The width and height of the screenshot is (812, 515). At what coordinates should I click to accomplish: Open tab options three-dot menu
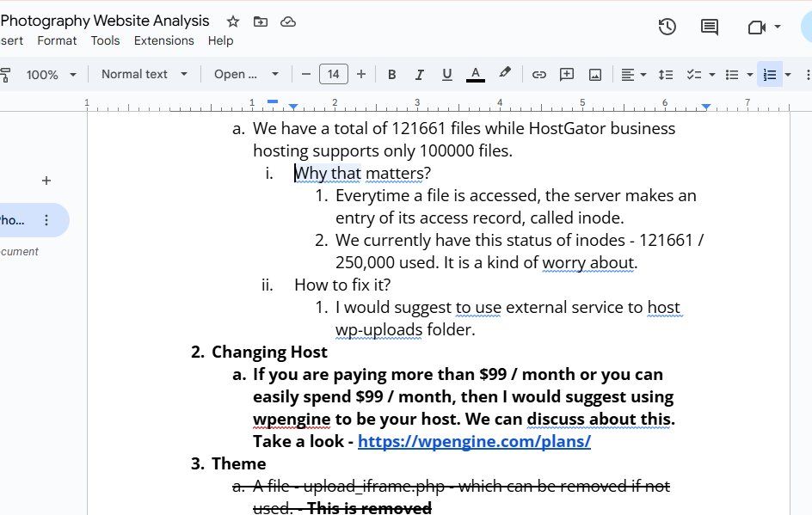tap(46, 220)
